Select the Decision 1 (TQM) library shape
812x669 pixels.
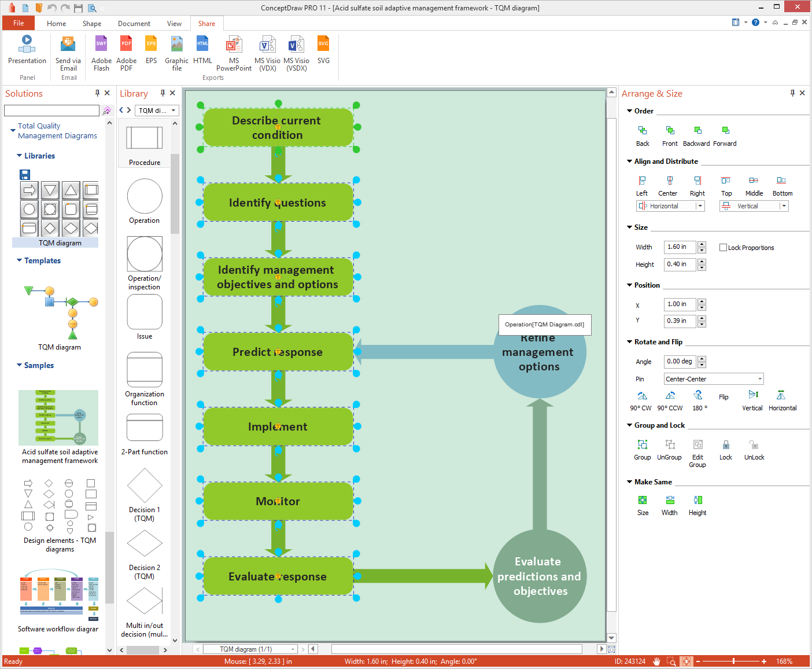point(145,486)
